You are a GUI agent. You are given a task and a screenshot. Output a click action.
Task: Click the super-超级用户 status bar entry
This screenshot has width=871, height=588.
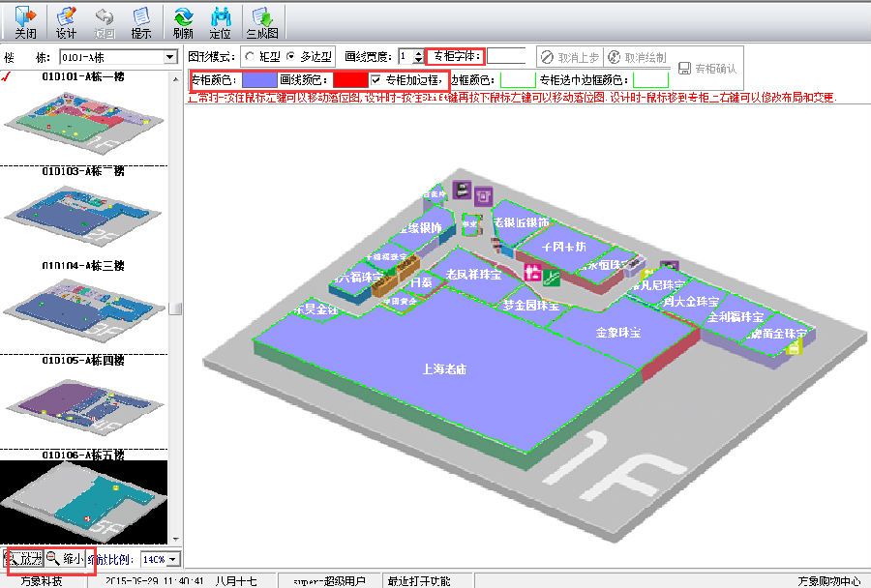[329, 581]
